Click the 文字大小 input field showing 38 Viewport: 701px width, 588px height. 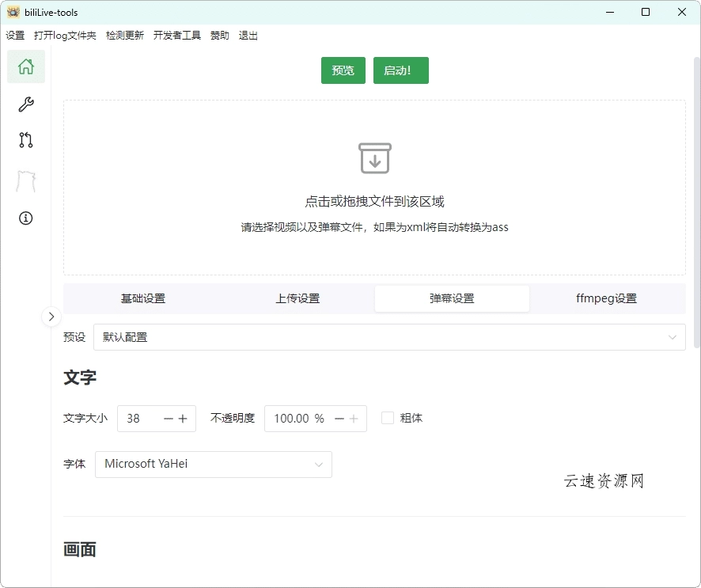[x=142, y=418]
